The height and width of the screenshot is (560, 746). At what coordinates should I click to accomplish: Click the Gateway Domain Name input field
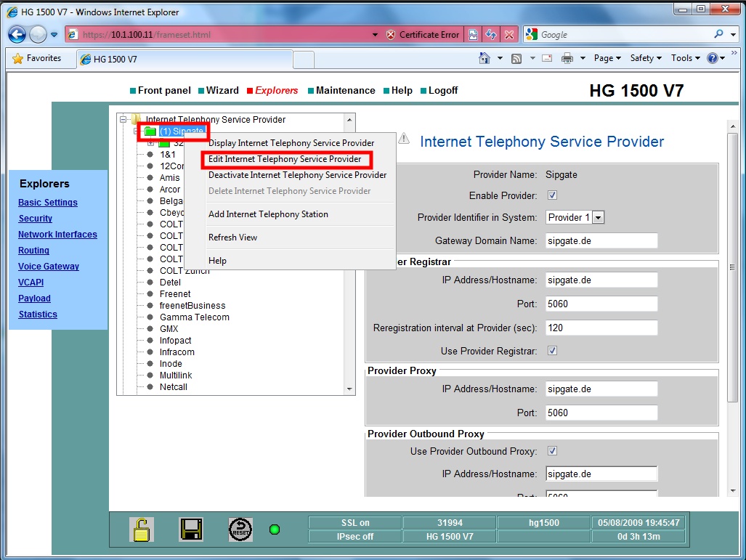tap(601, 240)
